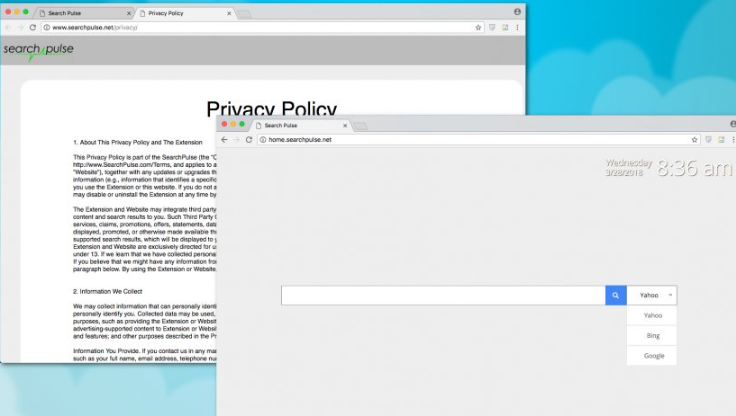736x416 pixels.
Task: Switch to Search Pulse tab in back window
Action: pyautogui.click(x=82, y=13)
